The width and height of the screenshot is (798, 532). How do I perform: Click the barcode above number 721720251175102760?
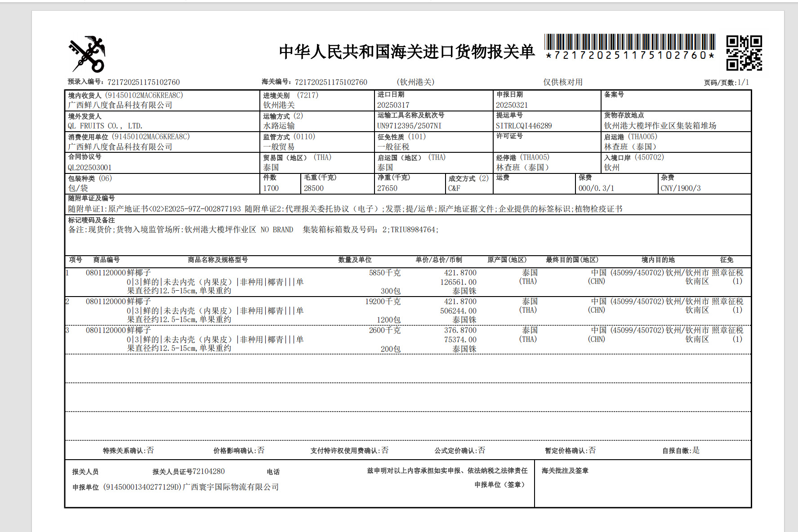click(x=629, y=42)
